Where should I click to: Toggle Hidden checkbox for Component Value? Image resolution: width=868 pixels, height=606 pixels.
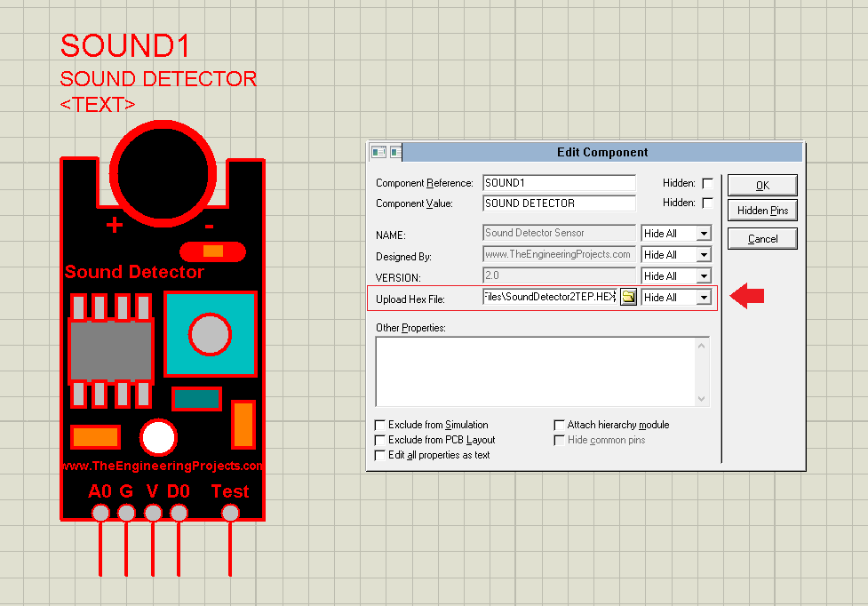pos(707,203)
